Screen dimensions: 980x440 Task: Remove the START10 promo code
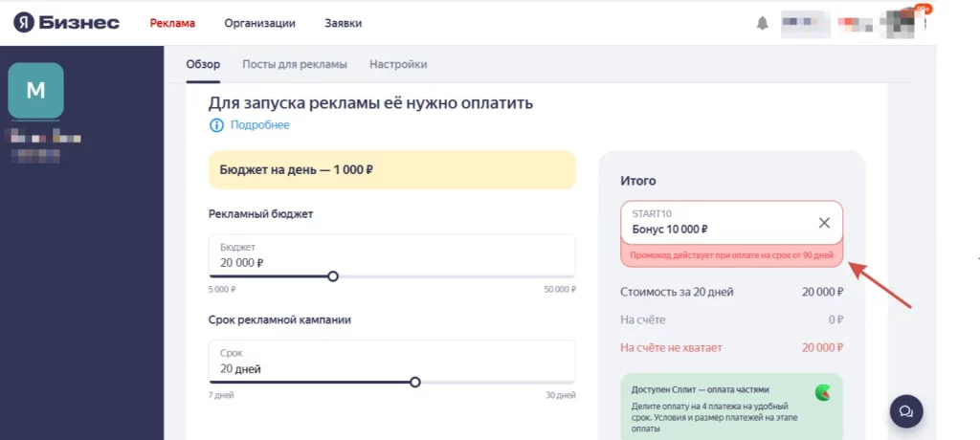coord(824,223)
